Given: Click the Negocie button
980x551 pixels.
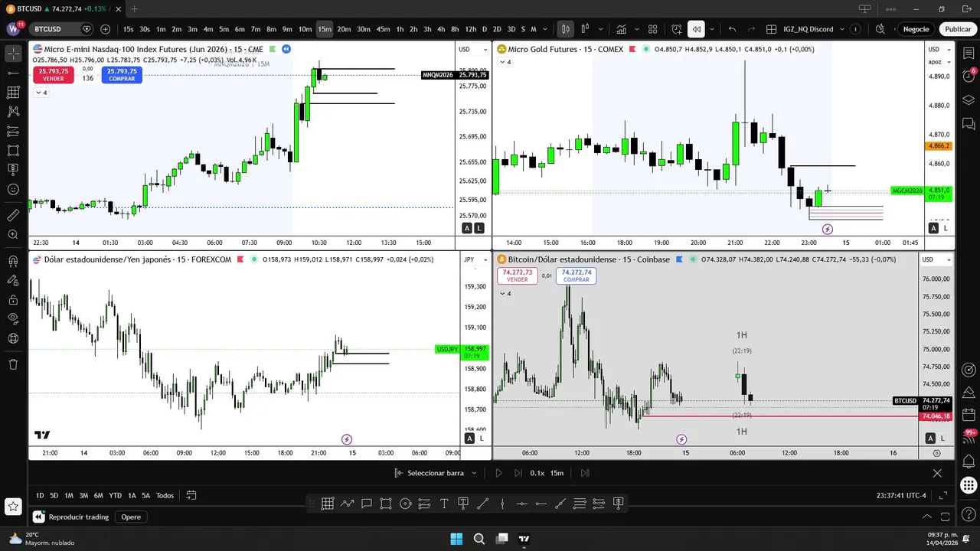Looking at the screenshot, I should pyautogui.click(x=916, y=29).
